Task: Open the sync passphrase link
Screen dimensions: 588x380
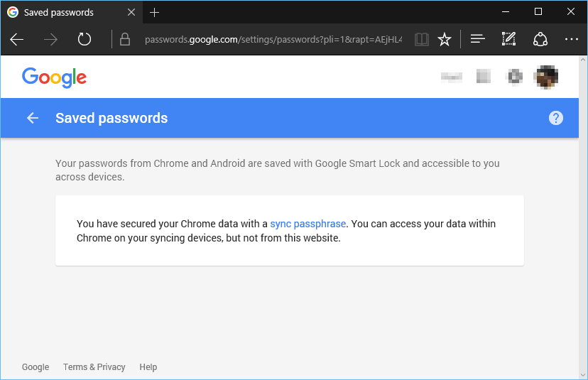Action: pos(308,224)
